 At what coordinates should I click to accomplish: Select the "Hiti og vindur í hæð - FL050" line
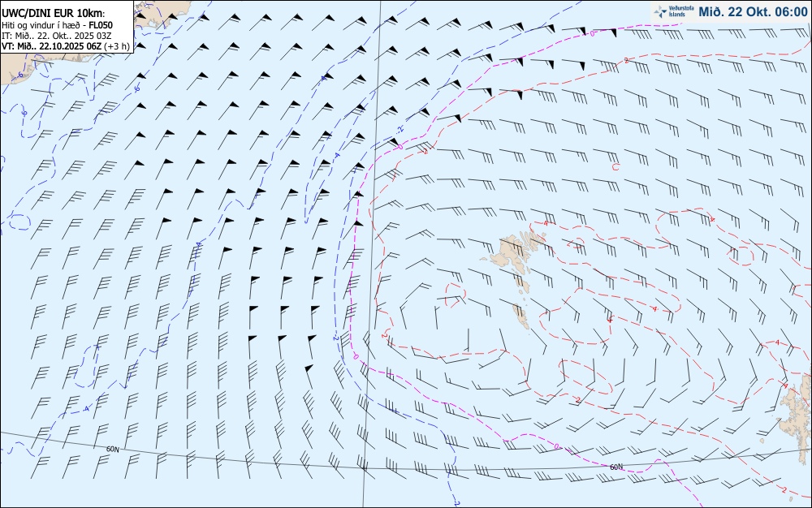(x=57, y=25)
